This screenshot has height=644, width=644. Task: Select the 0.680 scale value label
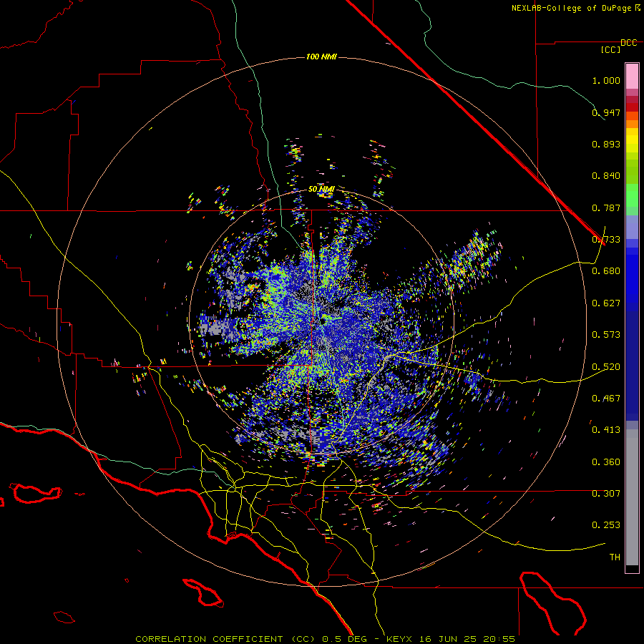(606, 271)
